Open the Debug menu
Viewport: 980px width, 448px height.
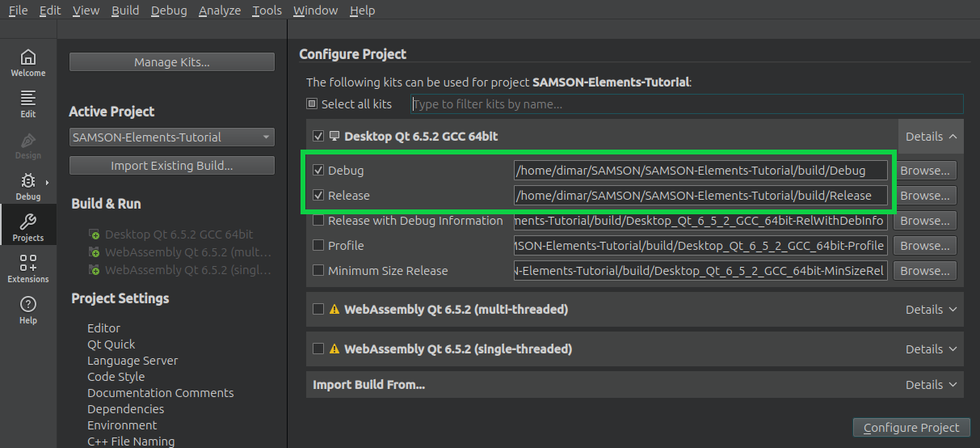click(169, 11)
